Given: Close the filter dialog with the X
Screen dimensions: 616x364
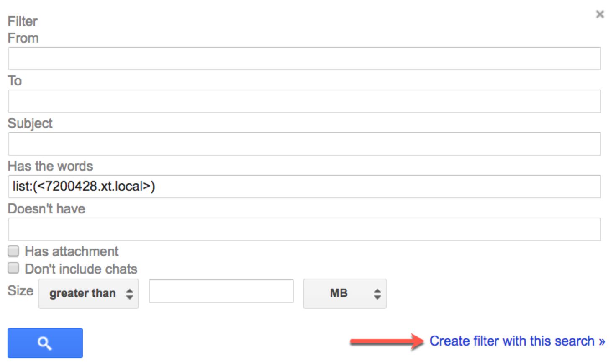Looking at the screenshot, I should click(600, 15).
